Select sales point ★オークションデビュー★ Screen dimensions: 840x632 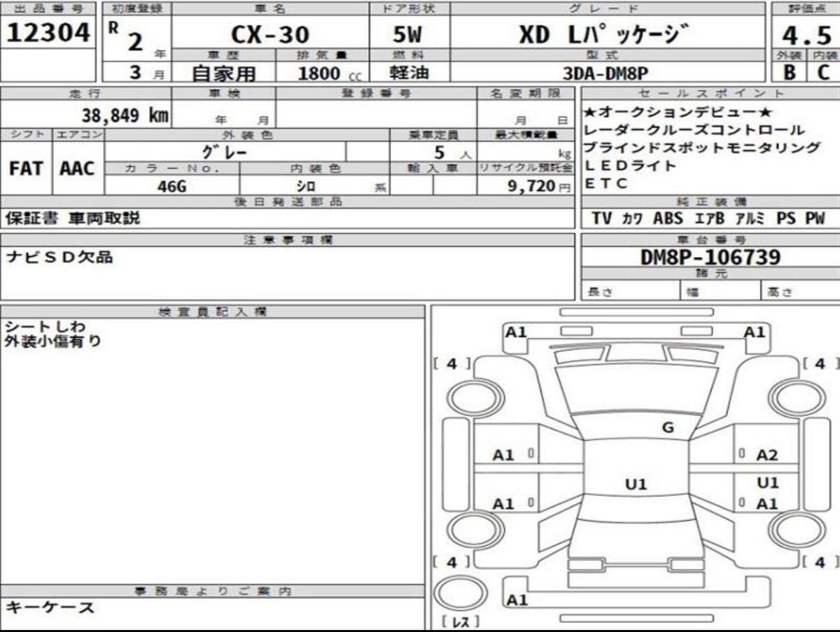click(678, 113)
